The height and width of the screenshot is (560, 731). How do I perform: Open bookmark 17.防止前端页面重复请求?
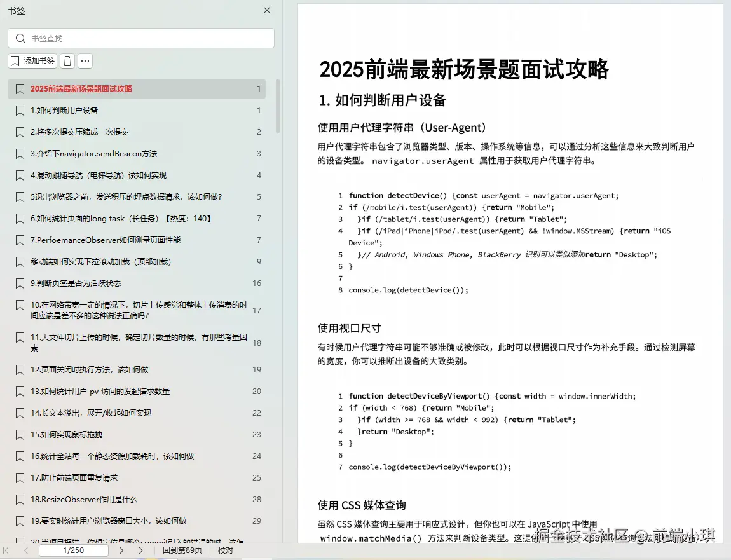[137, 477]
